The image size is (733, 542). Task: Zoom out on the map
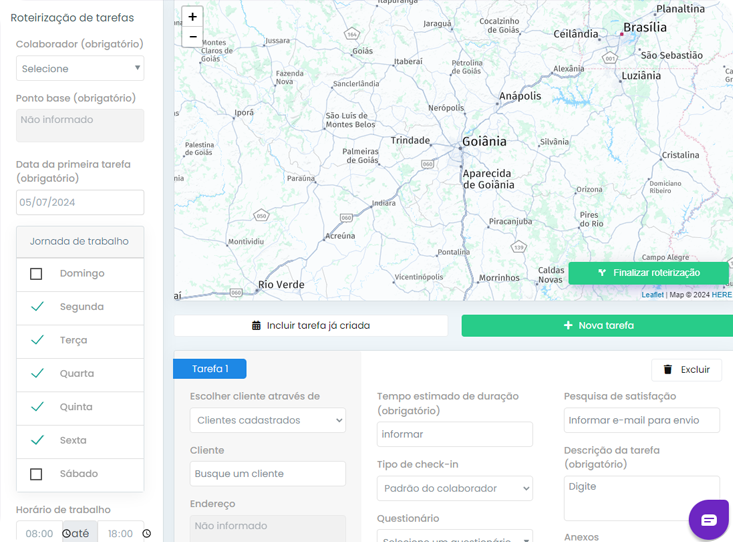(x=193, y=38)
